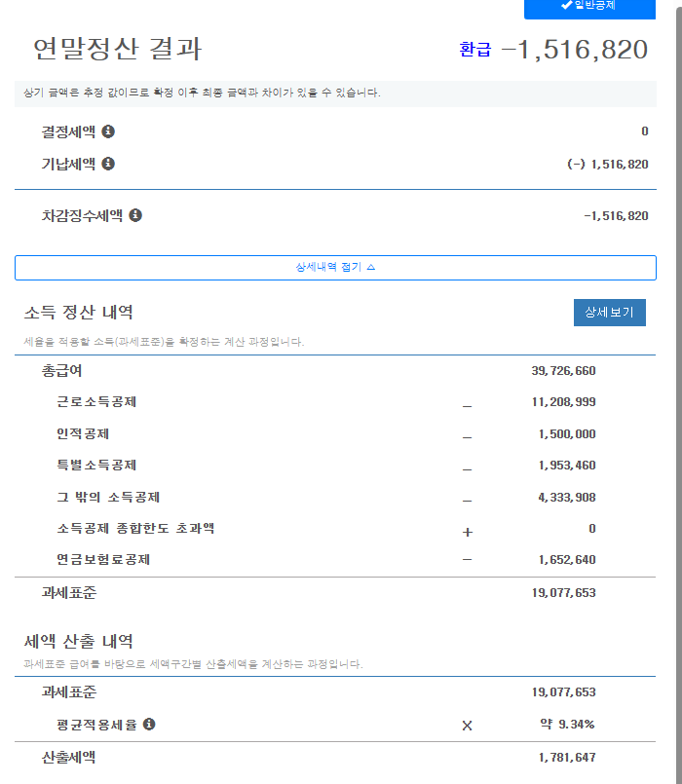Click info icon next to 기납세액
Screen dimensions: 682x784
[108, 164]
